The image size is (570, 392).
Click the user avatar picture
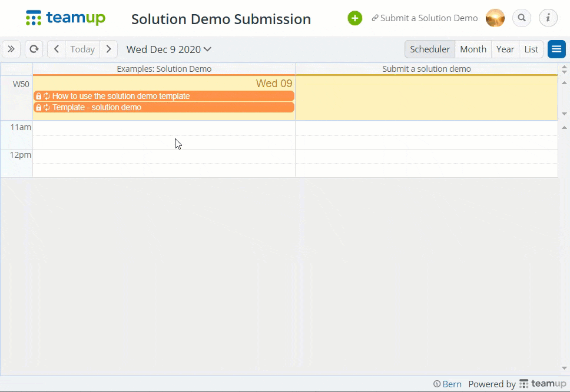point(495,18)
